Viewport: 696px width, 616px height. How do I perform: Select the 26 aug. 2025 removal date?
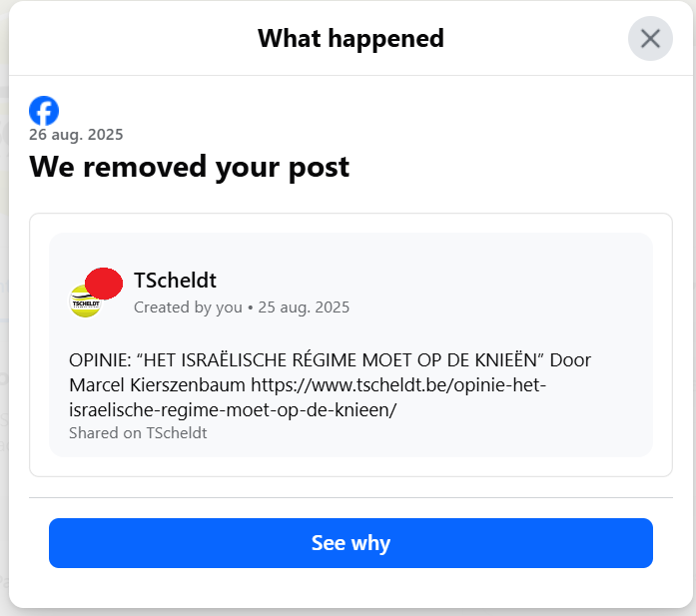pos(76,135)
